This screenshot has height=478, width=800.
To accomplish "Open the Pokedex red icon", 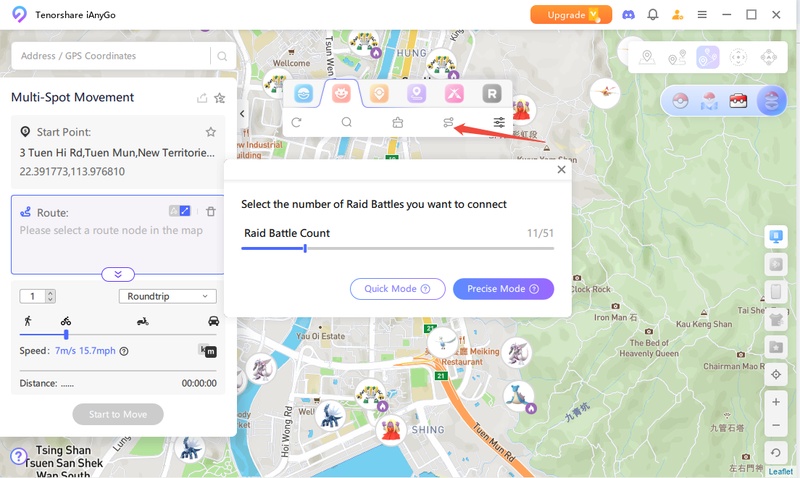I will point(738,101).
